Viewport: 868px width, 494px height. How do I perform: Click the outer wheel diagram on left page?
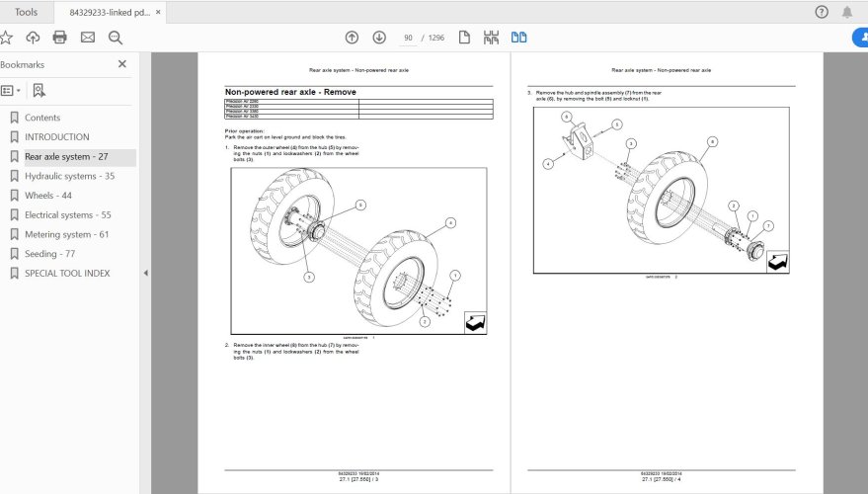(x=358, y=251)
